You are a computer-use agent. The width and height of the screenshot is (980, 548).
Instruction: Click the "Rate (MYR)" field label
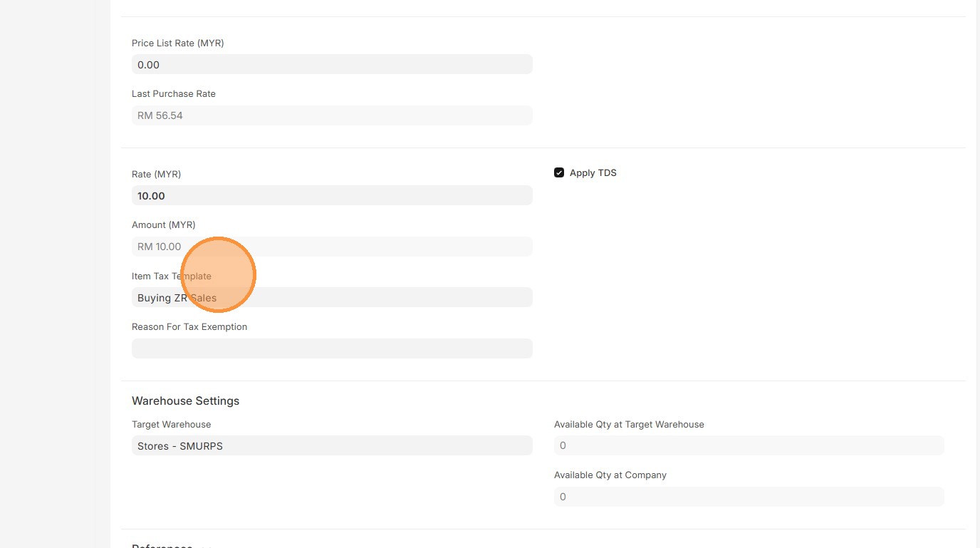pyautogui.click(x=157, y=175)
